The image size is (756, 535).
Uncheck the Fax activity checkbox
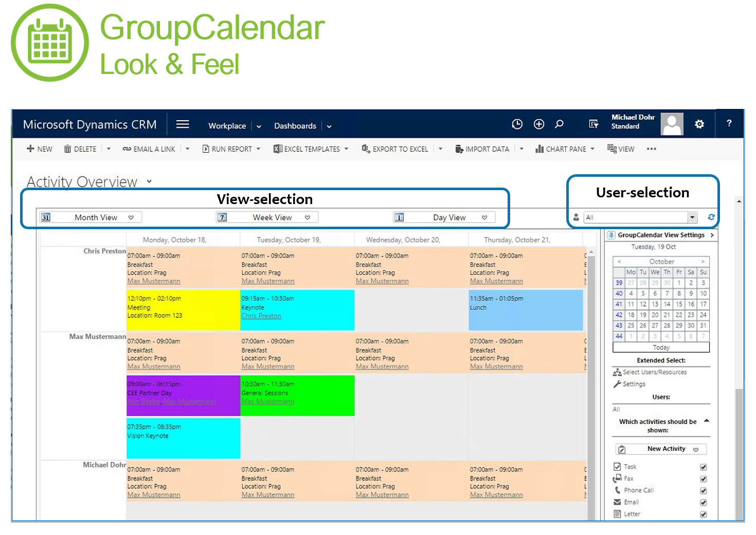pyautogui.click(x=704, y=479)
